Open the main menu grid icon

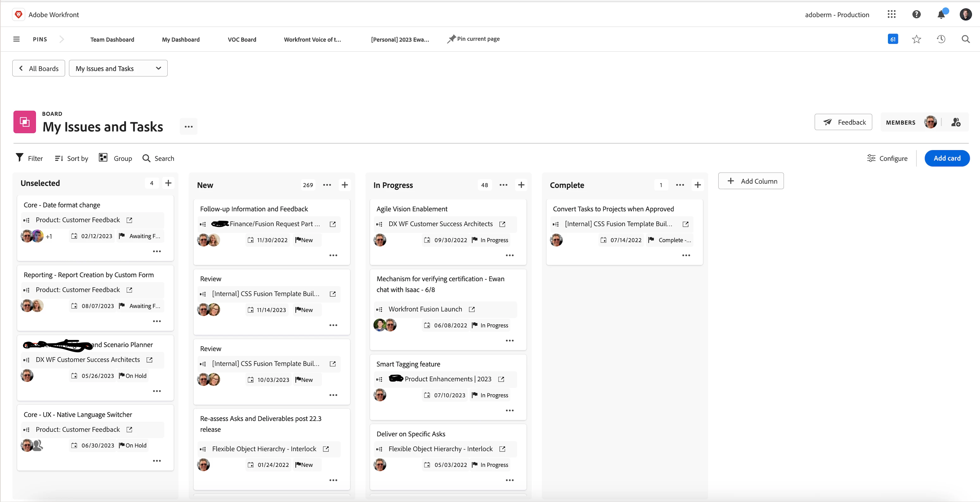point(891,15)
